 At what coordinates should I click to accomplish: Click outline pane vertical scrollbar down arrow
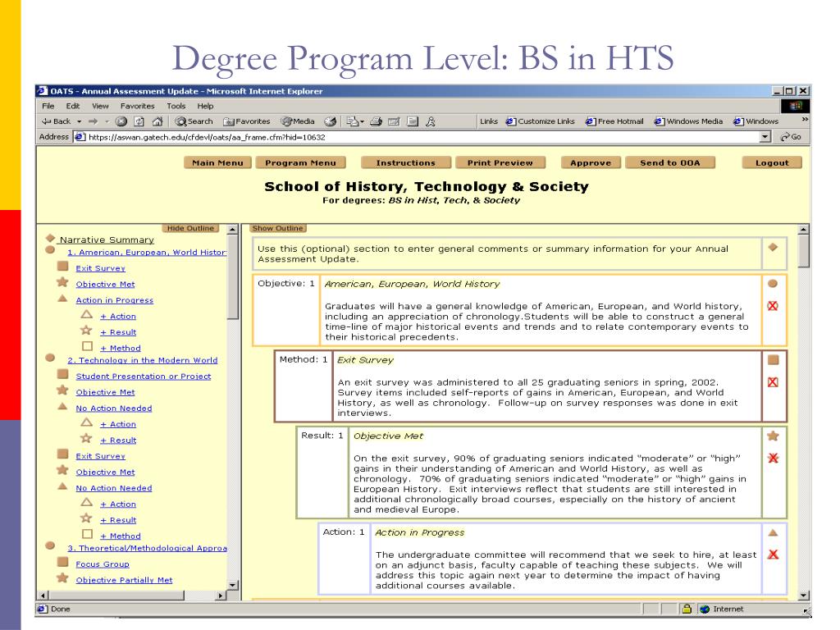click(232, 585)
